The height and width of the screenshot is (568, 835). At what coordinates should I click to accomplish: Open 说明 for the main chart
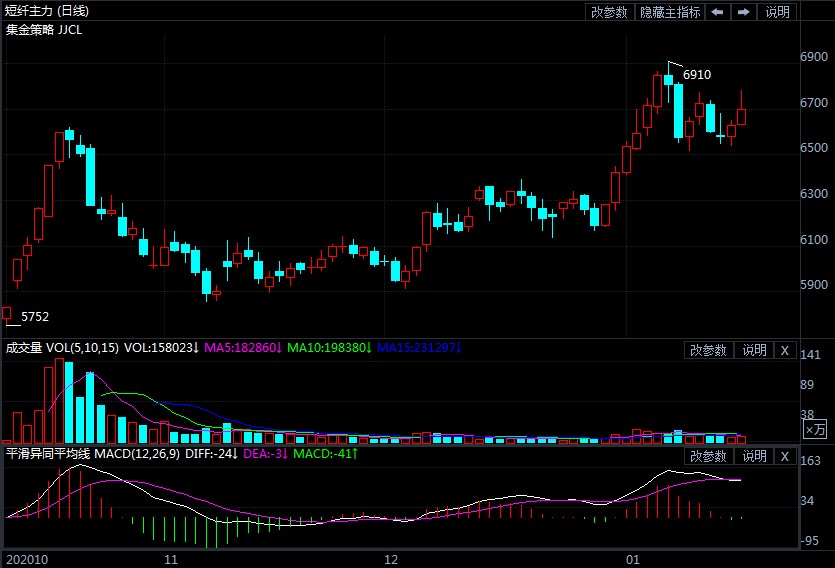click(x=777, y=12)
